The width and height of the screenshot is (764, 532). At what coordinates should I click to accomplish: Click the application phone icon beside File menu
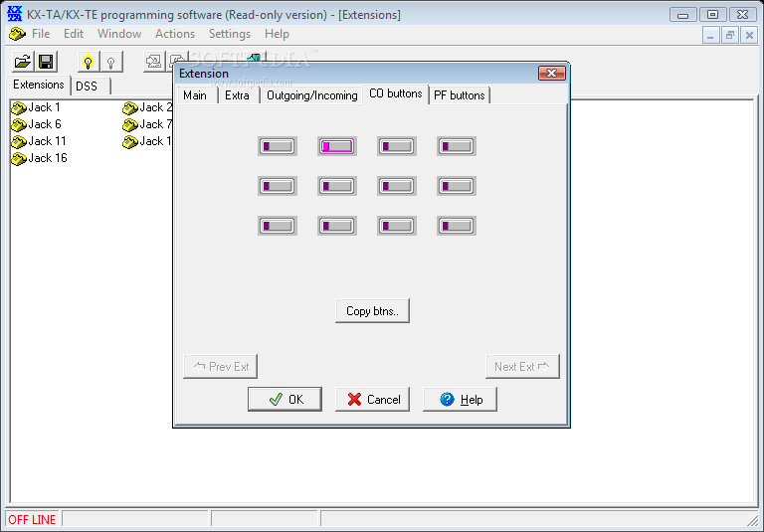click(18, 34)
